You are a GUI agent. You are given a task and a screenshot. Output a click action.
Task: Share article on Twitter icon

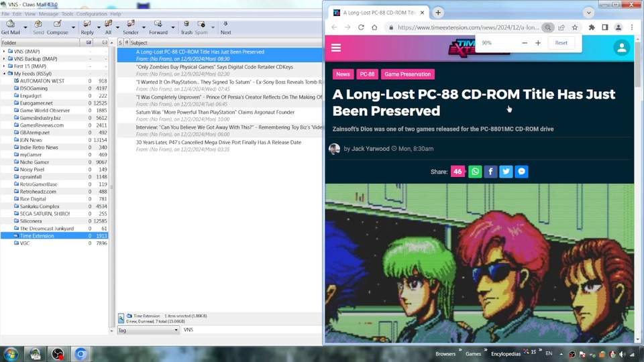point(506,172)
